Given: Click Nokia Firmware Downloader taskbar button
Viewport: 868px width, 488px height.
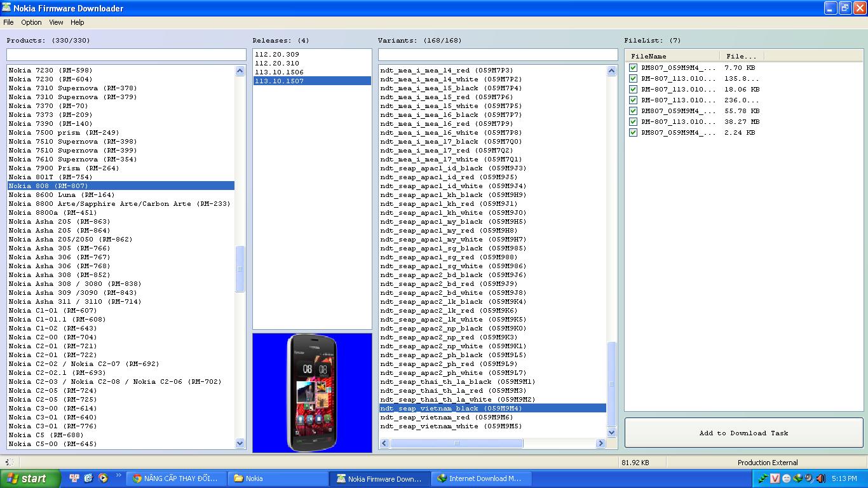Looking at the screenshot, I should tap(379, 478).
